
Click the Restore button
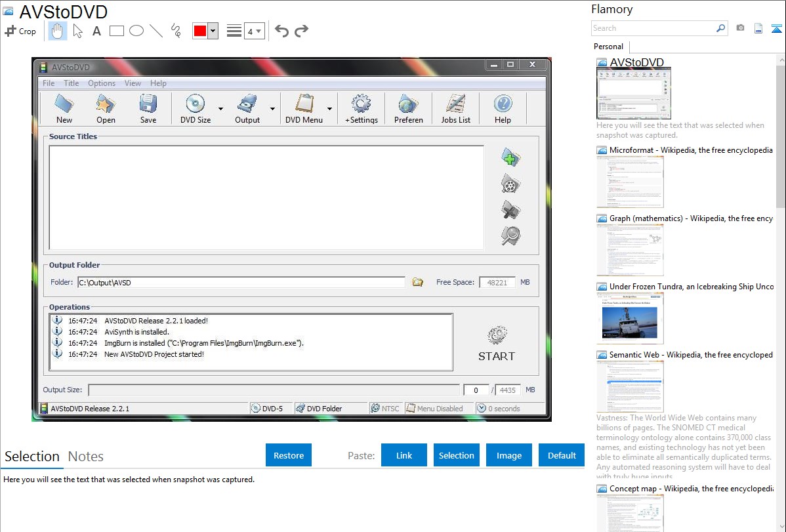coord(289,455)
